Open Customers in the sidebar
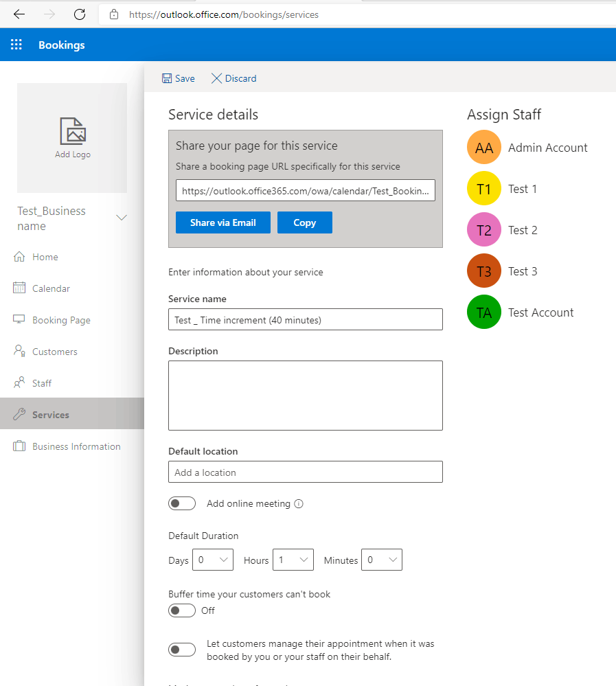Image resolution: width=616 pixels, height=686 pixels. coord(55,352)
